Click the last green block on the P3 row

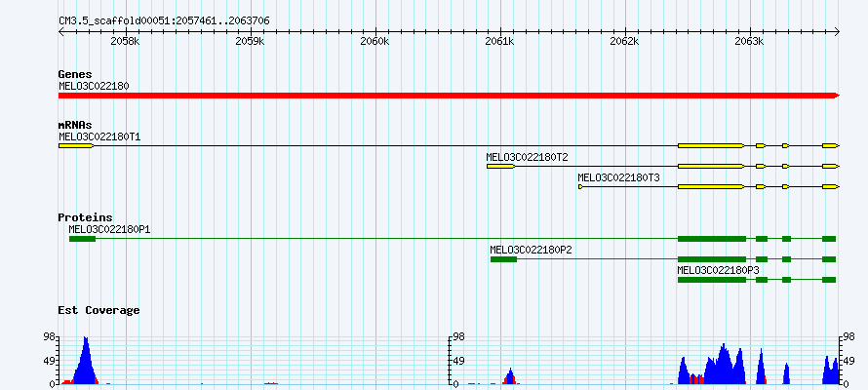pos(829,280)
